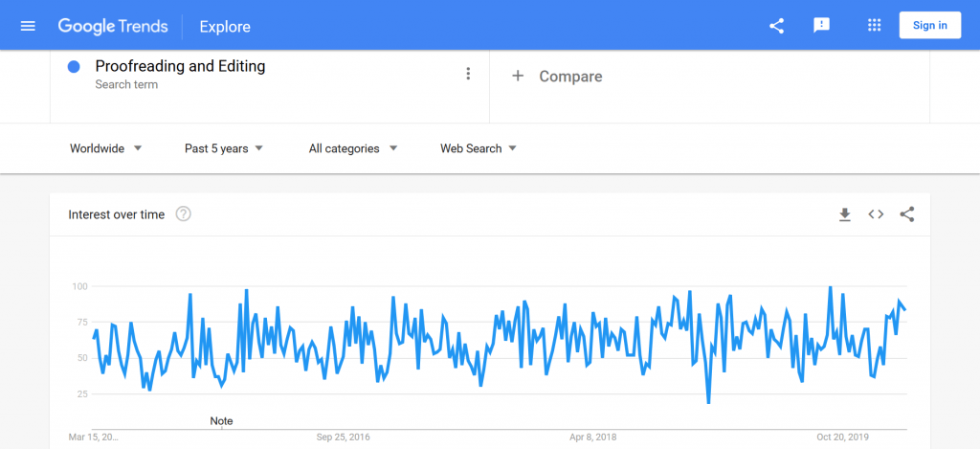Click the Google Trends logo

(x=113, y=26)
